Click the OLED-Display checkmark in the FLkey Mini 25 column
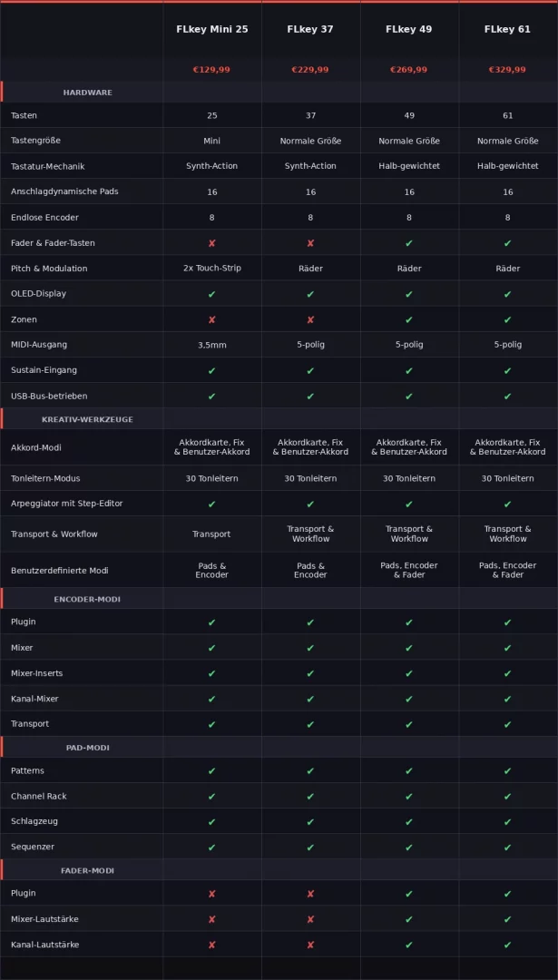The image size is (558, 980). (211, 294)
